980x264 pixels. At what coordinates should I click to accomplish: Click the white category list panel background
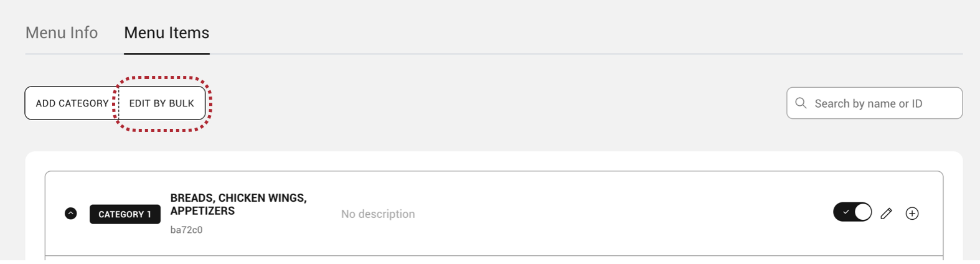498,161
